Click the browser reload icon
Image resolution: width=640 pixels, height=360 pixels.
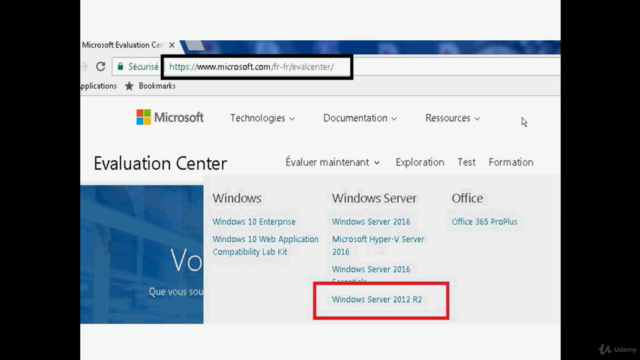100,66
